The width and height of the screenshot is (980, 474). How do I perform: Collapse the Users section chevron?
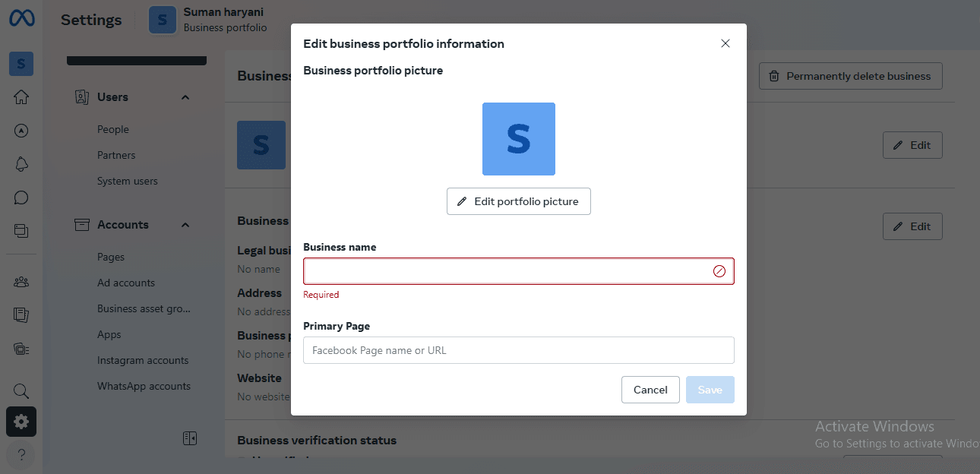(185, 97)
